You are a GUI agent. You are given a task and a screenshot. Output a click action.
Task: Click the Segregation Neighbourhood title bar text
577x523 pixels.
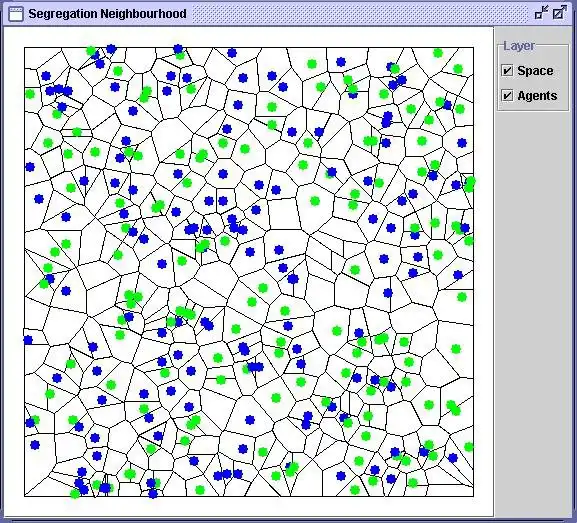[107, 14]
